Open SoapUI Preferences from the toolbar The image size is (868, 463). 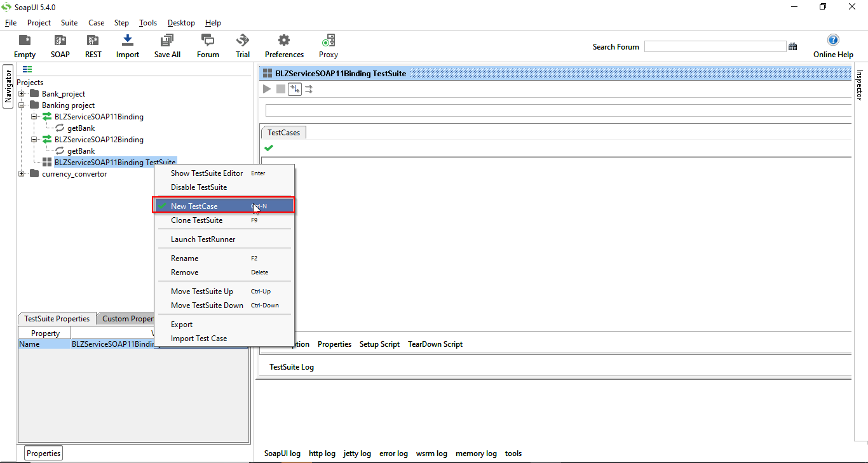tap(283, 45)
